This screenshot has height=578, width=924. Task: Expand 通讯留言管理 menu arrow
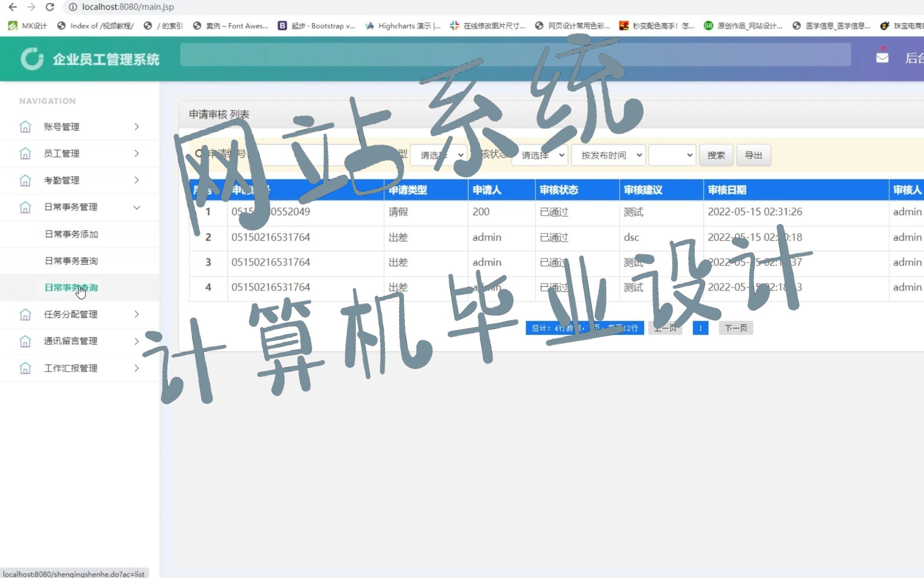click(x=137, y=341)
